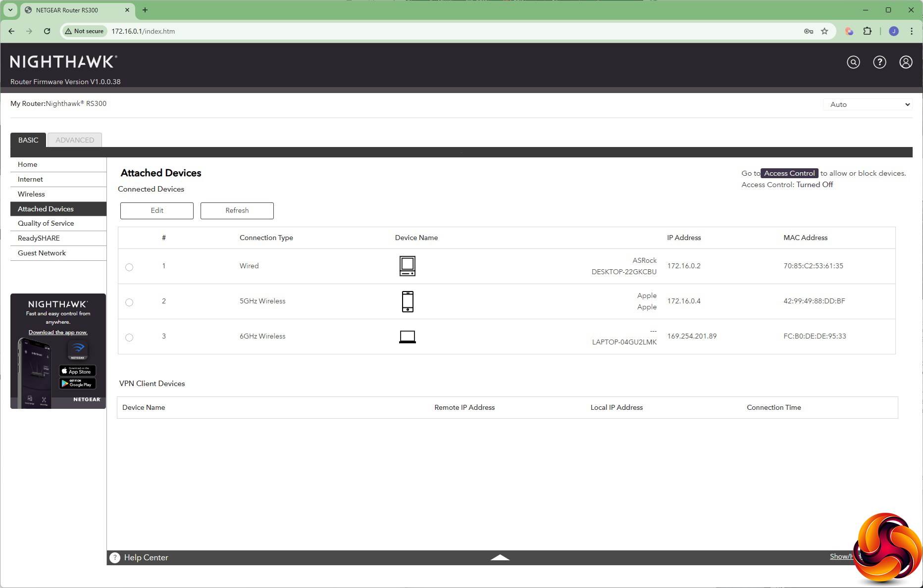
Task: Open the Chrome extensions puzzle icon
Action: [x=867, y=31]
